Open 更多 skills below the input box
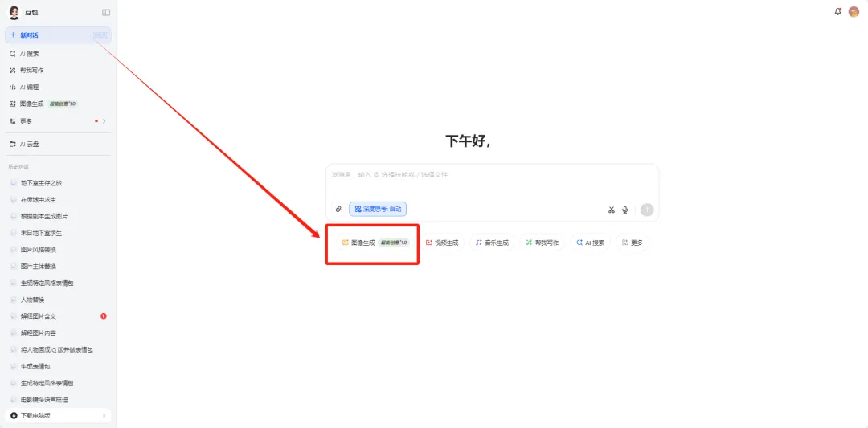 point(633,243)
